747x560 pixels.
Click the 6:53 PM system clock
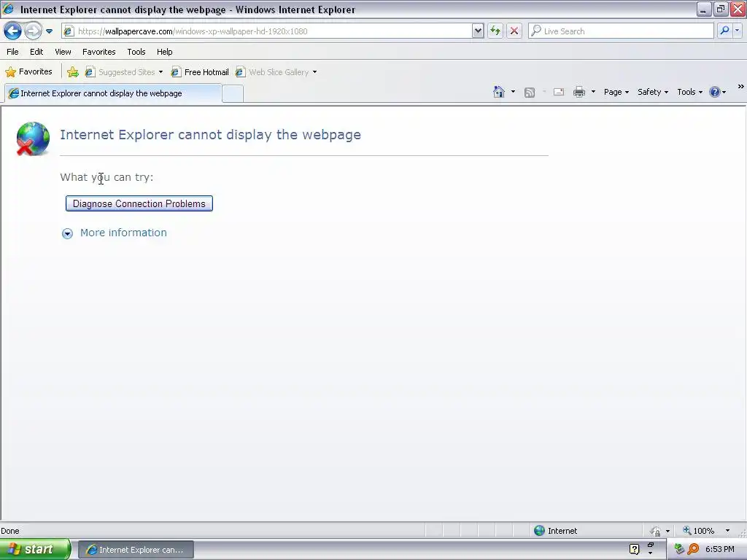[720, 550]
